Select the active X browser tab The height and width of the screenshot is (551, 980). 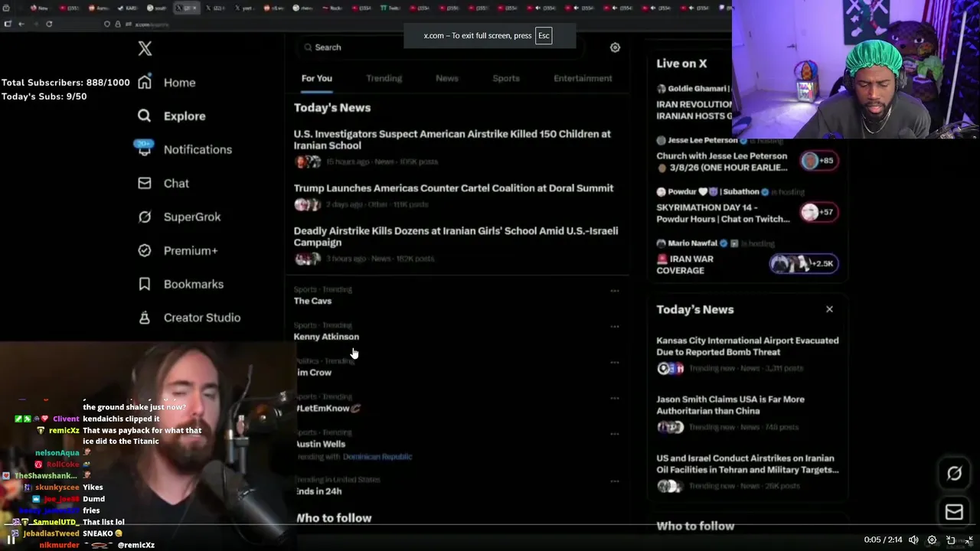pos(186,8)
